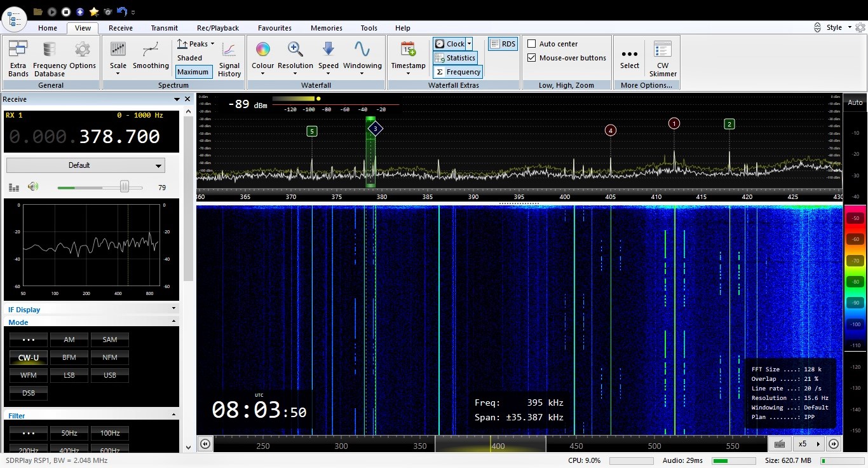Open the Clock dropdown arrow
The width and height of the screenshot is (868, 468).
point(470,44)
